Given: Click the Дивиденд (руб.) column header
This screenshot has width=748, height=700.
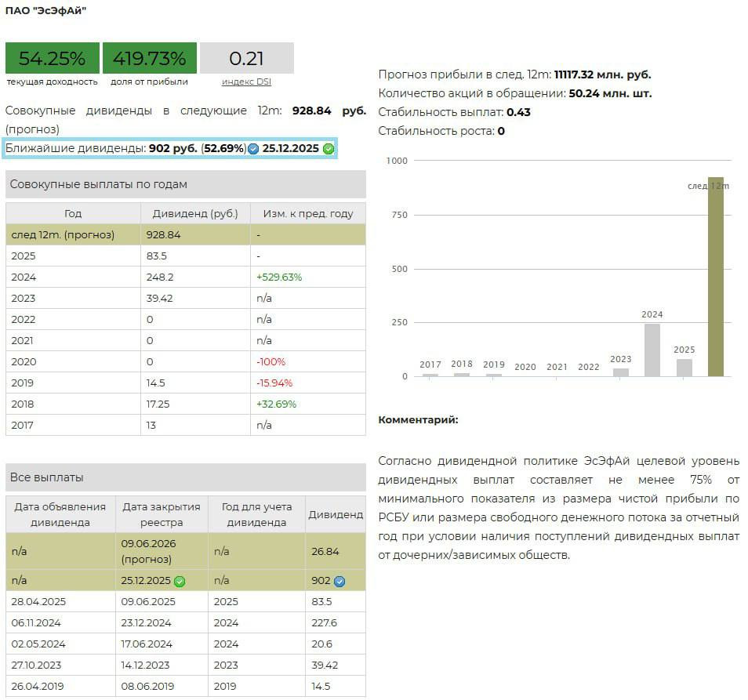Looking at the screenshot, I should pos(195,213).
